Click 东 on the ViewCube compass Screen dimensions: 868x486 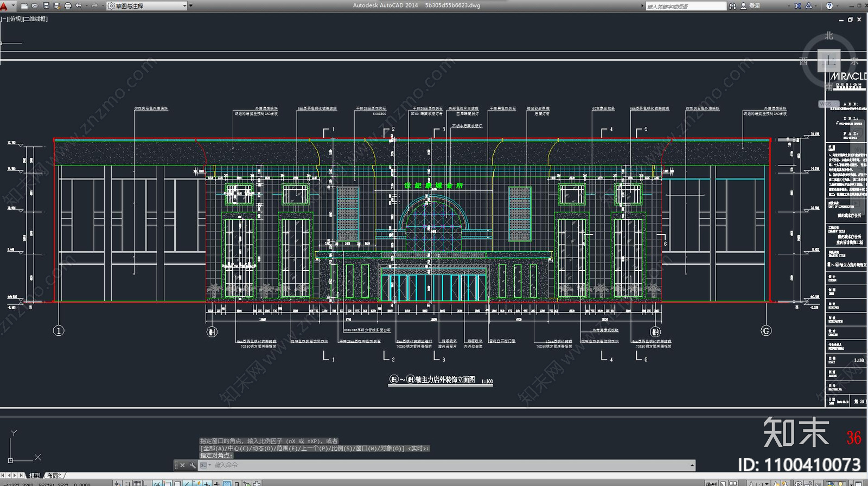[x=854, y=61]
